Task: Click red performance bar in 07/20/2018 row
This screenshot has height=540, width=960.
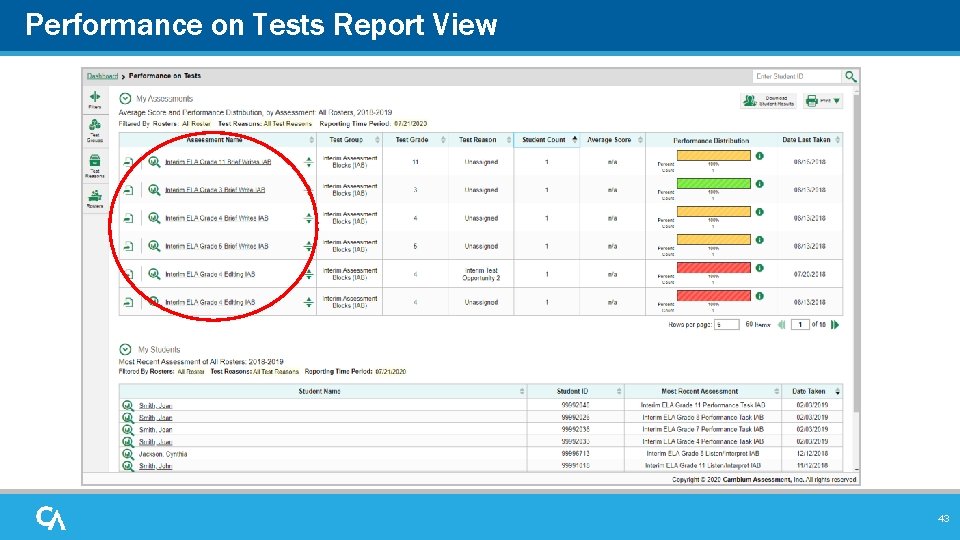Action: tap(713, 268)
